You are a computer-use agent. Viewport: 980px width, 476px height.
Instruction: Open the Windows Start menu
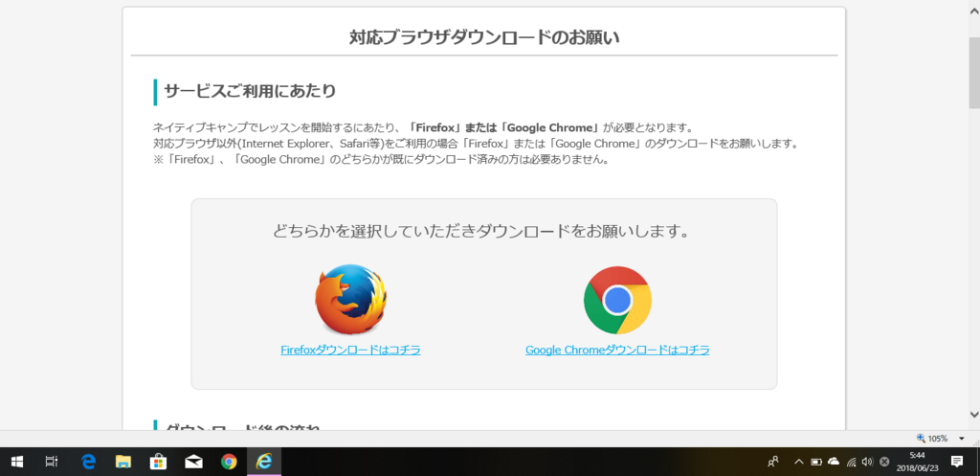coord(17,463)
